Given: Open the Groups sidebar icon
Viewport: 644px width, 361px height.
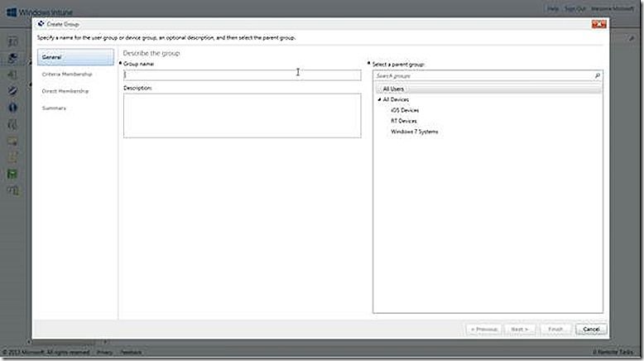Looking at the screenshot, I should pyautogui.click(x=12, y=58).
